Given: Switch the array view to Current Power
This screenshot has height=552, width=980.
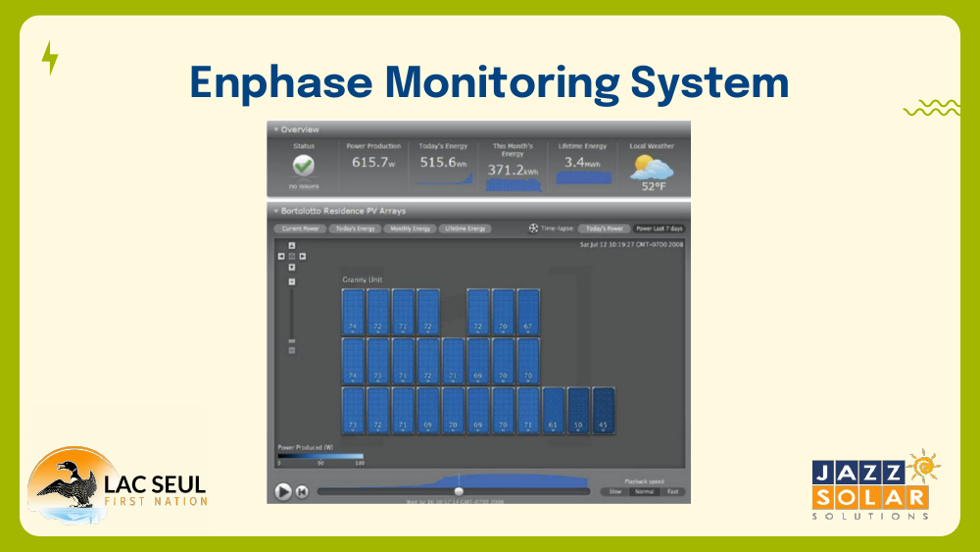Looking at the screenshot, I should [300, 228].
